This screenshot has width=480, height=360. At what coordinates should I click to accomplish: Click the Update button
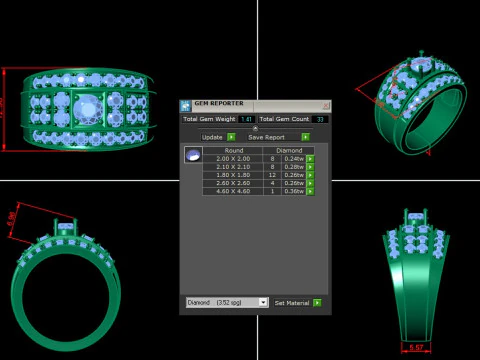218,137
